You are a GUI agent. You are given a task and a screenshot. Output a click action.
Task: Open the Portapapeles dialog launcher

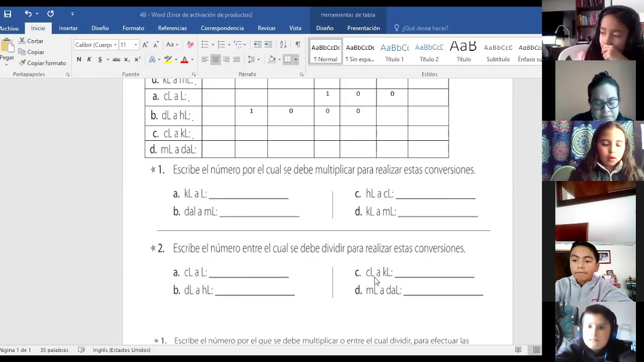click(68, 74)
